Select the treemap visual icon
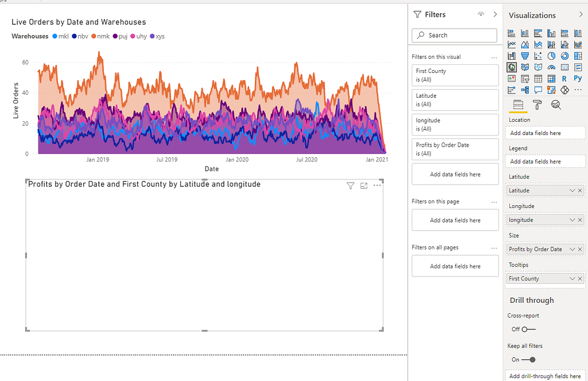Image resolution: width=588 pixels, height=381 pixels. tap(578, 56)
